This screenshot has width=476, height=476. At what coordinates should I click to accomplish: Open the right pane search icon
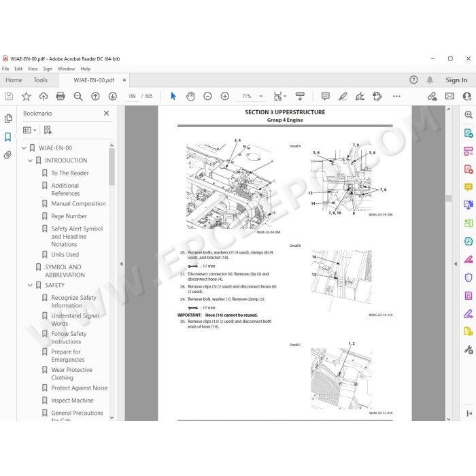pos(468,115)
